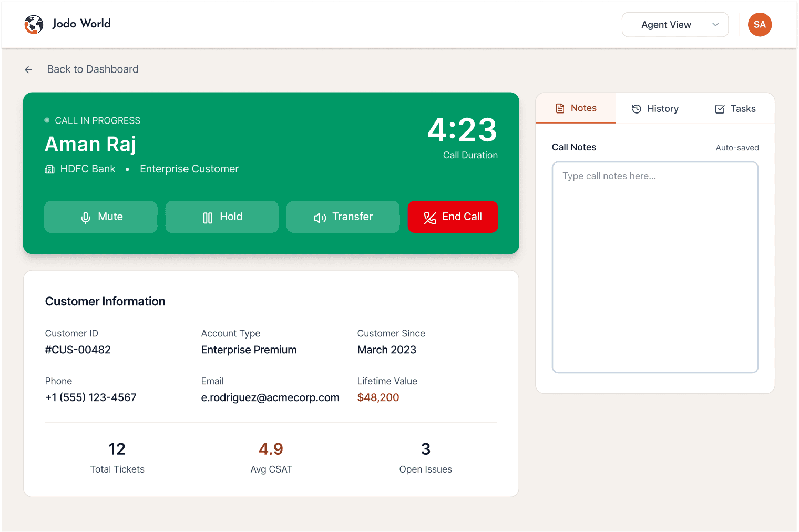Image resolution: width=799 pixels, height=532 pixels.
Task: Click the building icon beside HDFC Bank
Action: pyautogui.click(x=50, y=169)
